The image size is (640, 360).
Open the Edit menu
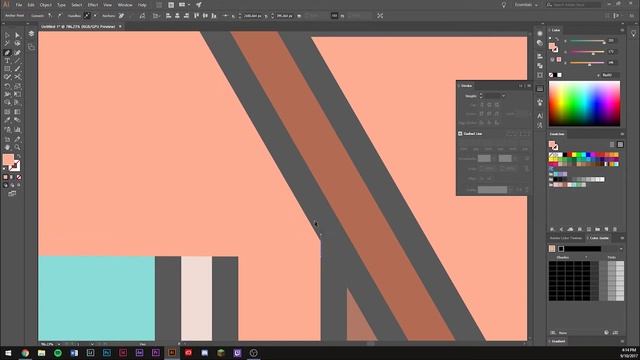point(31,5)
